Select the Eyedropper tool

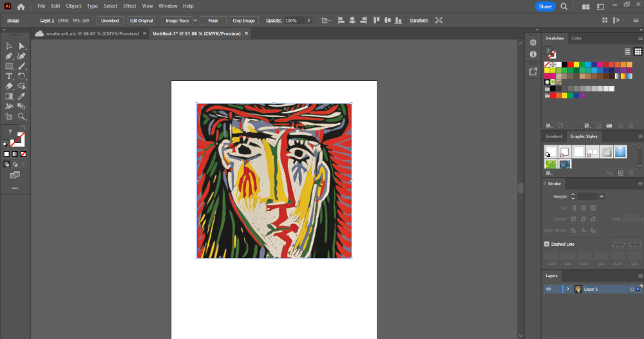point(22,96)
